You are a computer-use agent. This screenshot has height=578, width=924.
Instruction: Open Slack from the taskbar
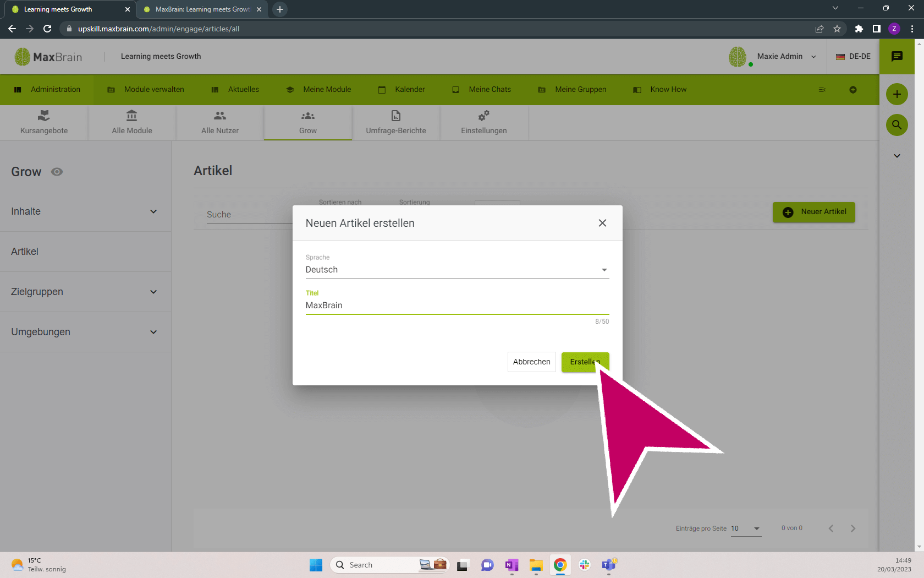point(585,565)
